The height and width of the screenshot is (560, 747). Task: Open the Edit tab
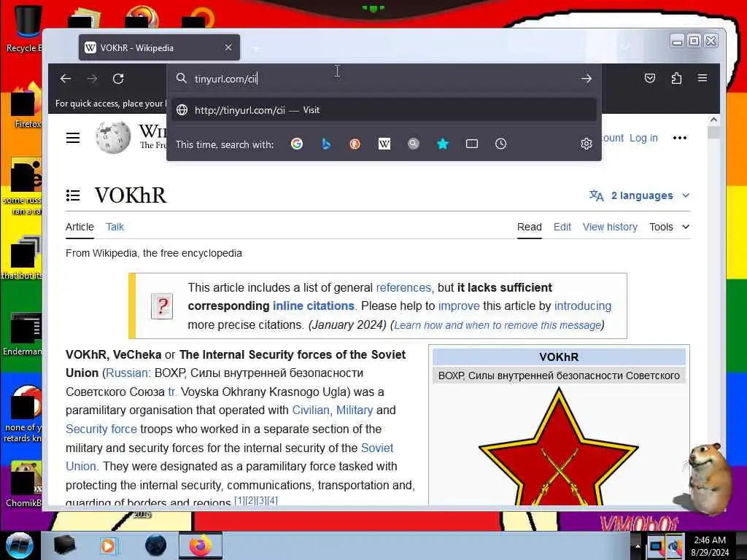click(x=562, y=227)
